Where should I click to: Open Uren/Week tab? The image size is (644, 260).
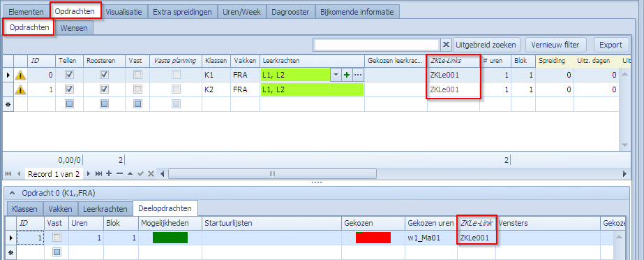click(241, 12)
